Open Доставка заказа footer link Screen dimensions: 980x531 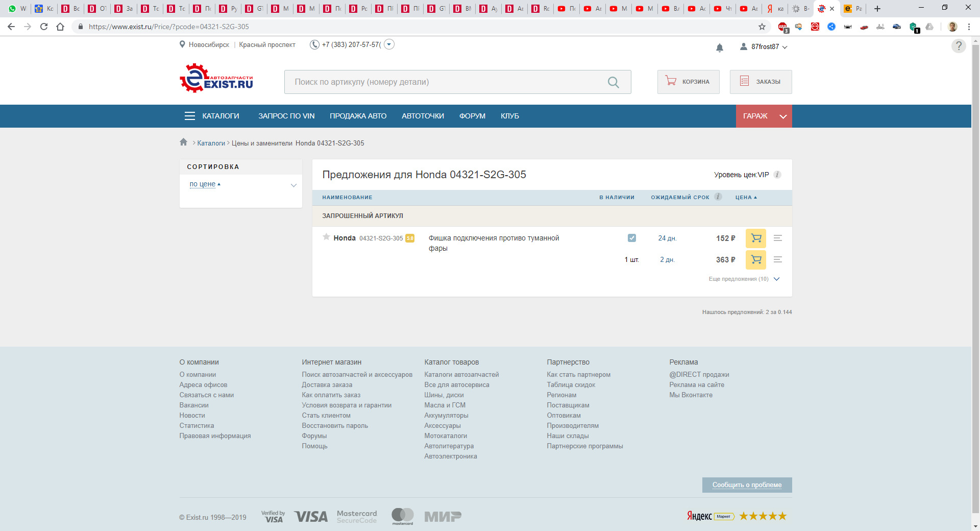pyautogui.click(x=327, y=385)
